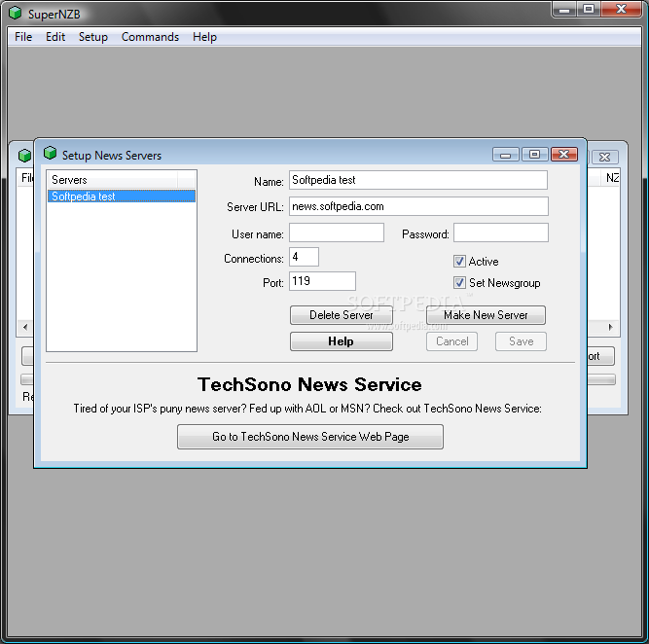
Task: Click the Connections field showing 4
Action: 304,257
